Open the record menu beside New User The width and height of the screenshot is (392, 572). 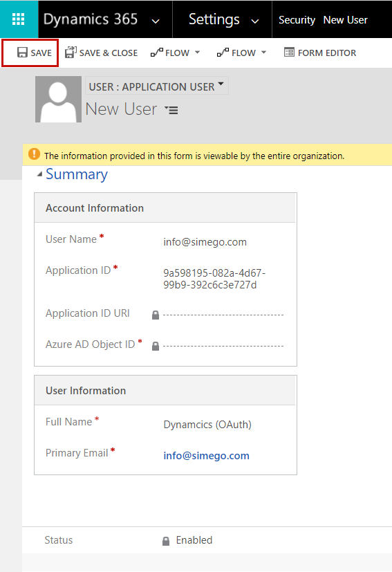click(x=171, y=109)
